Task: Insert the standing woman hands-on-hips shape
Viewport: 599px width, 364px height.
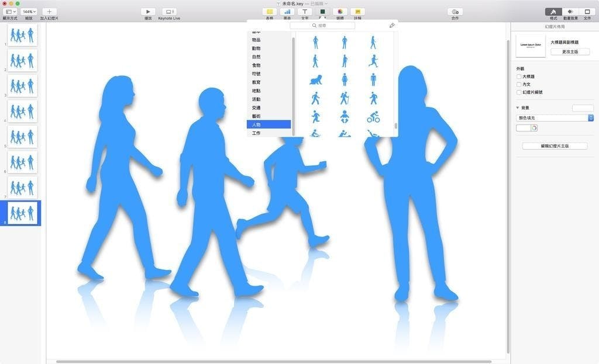Action: point(315,42)
